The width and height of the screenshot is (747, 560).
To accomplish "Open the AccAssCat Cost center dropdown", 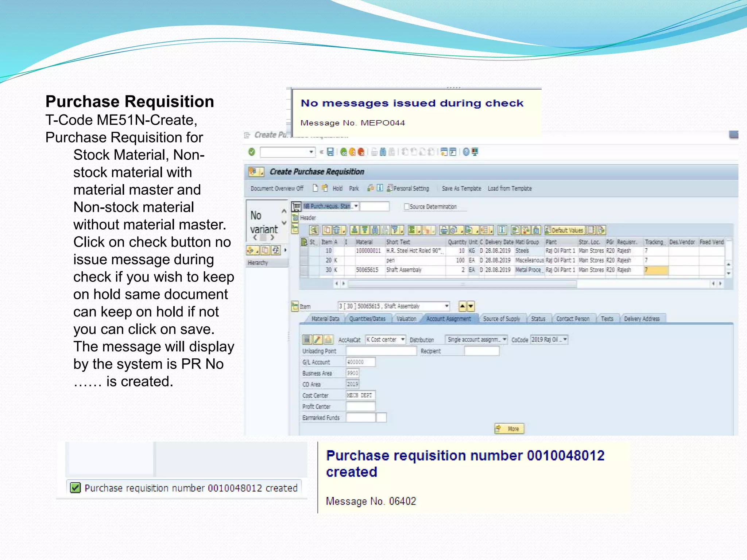I will [403, 340].
